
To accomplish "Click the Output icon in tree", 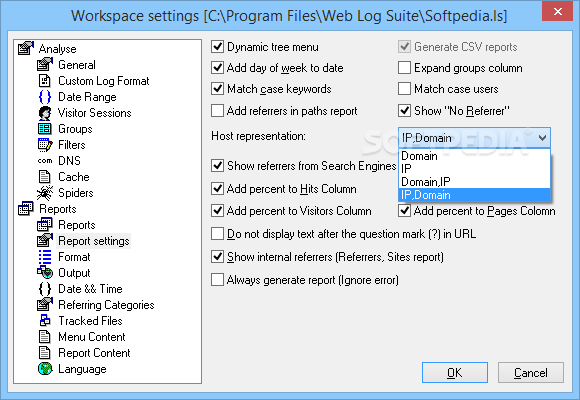I will click(x=45, y=273).
